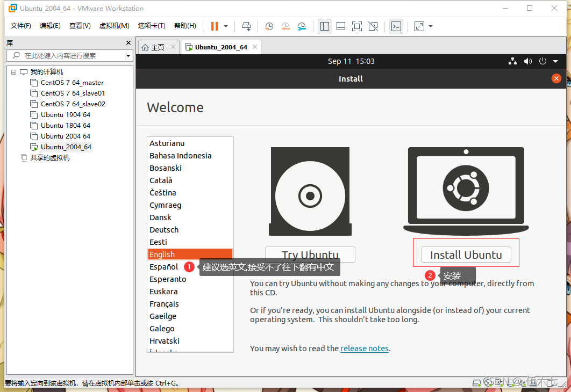Collapse the 我的计算机 tree node
The height and width of the screenshot is (392, 571).
tap(13, 72)
